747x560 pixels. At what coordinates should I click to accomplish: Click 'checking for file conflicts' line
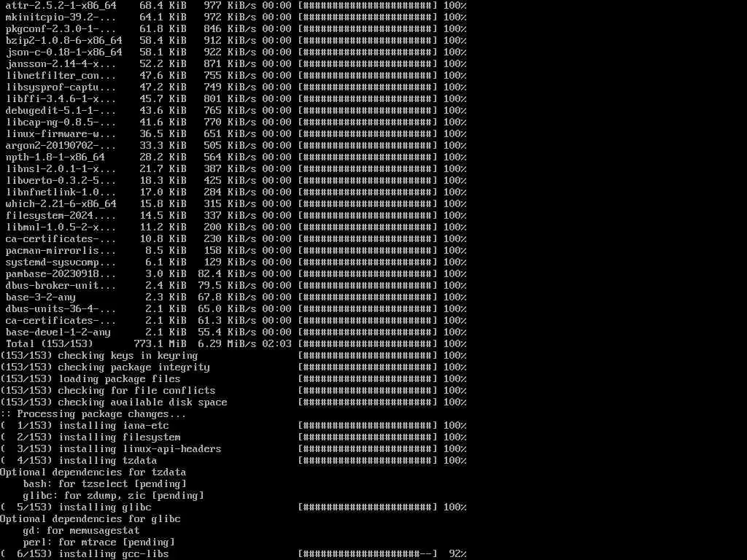click(x=233, y=391)
